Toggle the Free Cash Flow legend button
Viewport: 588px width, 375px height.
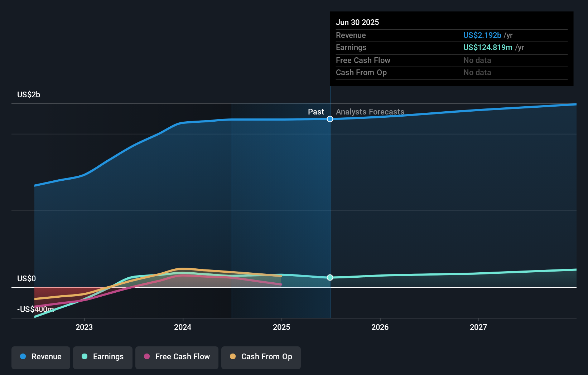tap(177, 357)
